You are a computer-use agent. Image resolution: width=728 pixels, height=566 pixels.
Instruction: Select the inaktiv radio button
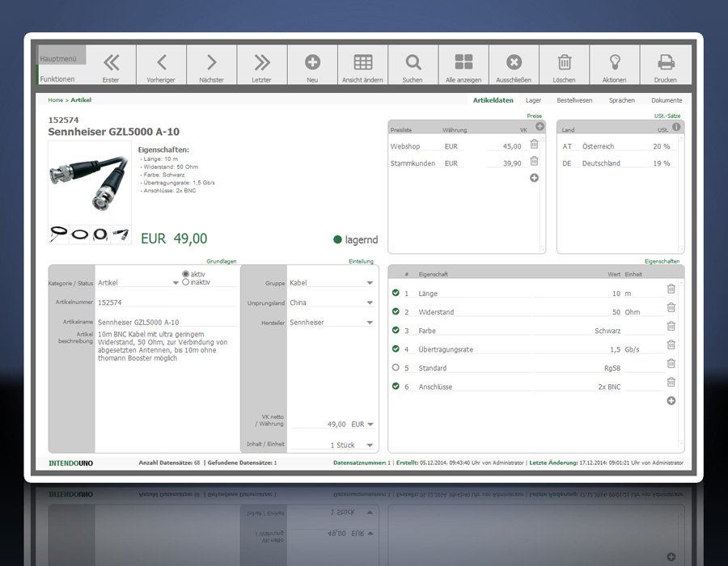point(186,282)
